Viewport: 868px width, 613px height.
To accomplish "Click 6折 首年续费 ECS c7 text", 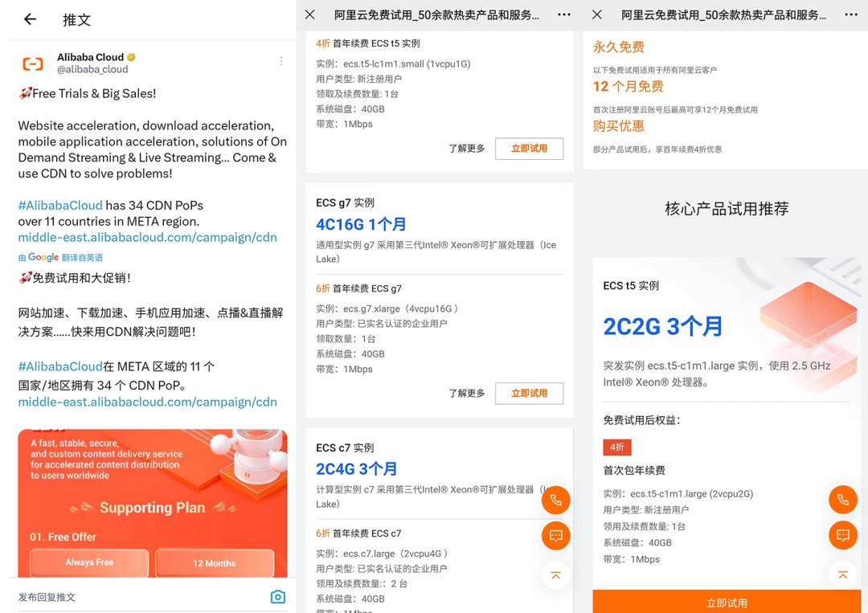I will pos(358,533).
